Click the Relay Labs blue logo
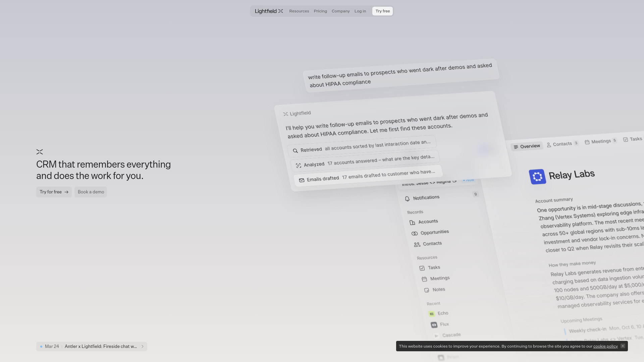This screenshot has width=644, height=362. (537, 177)
